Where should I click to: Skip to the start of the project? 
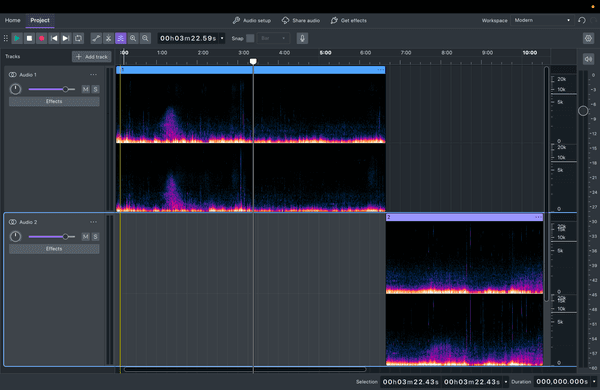pyautogui.click(x=54, y=38)
